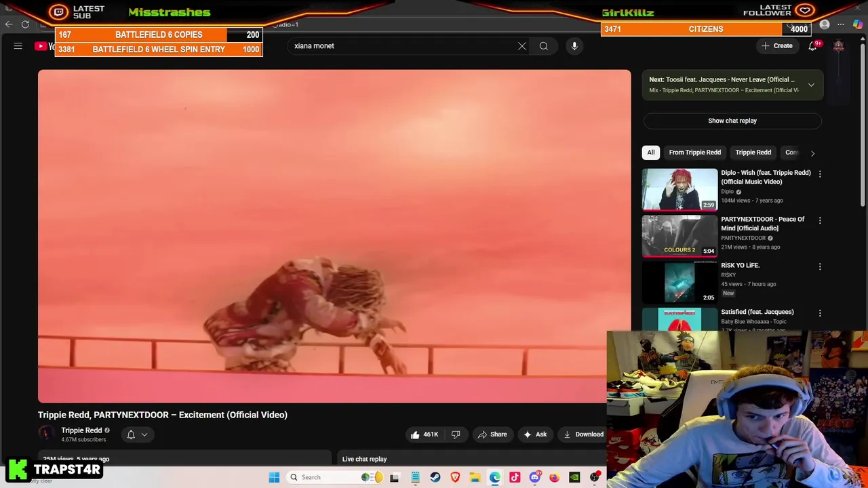
Task: Open Firefox from the taskbar
Action: click(x=554, y=477)
